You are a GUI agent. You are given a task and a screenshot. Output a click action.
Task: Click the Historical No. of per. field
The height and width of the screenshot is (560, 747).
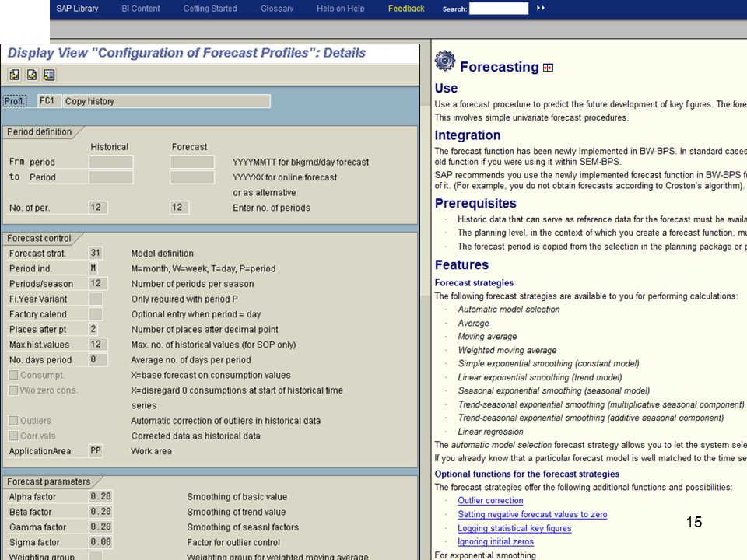click(98, 208)
